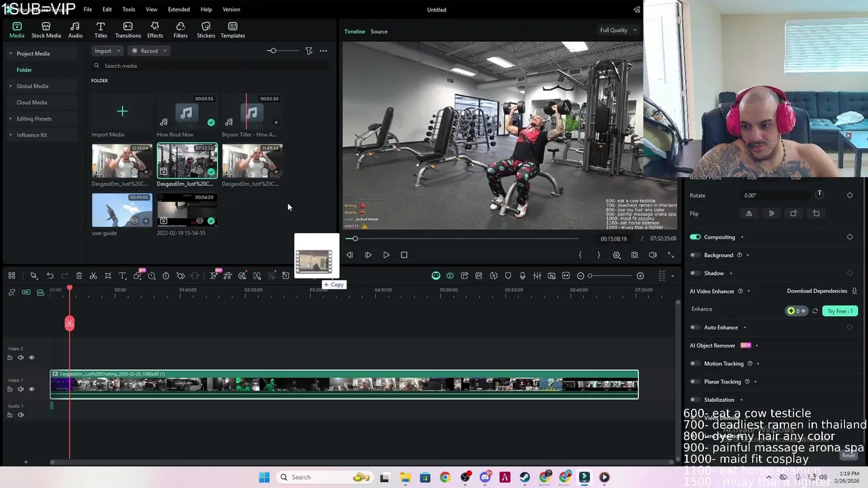Viewport: 868px width, 488px height.
Task: Open the Import dropdown
Action: coord(108,51)
